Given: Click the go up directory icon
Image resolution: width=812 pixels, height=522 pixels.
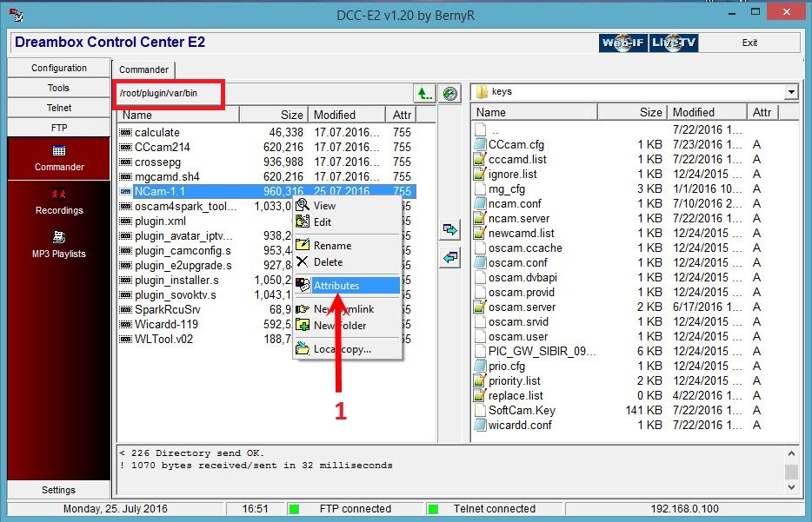Looking at the screenshot, I should point(424,93).
